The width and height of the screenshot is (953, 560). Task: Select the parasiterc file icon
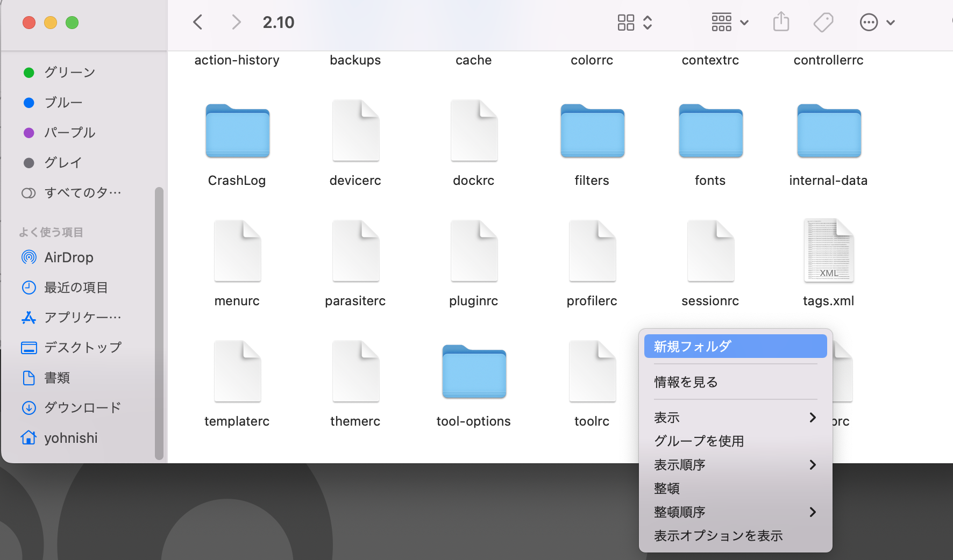(x=355, y=251)
